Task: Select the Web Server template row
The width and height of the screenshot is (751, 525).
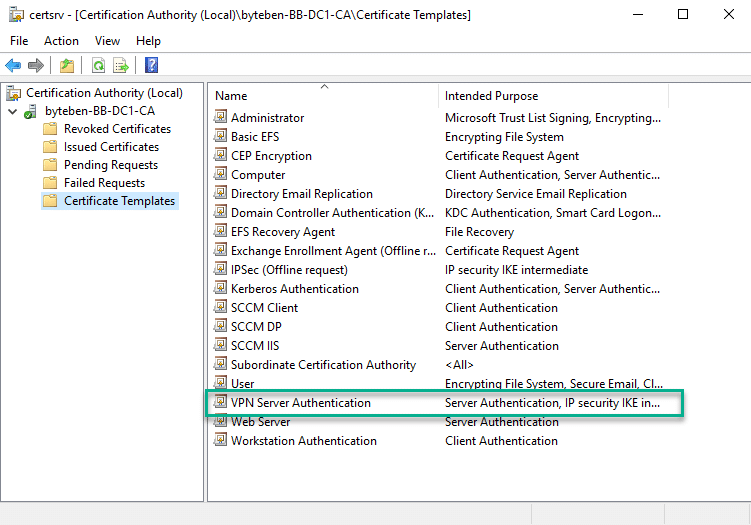Action: click(438, 422)
